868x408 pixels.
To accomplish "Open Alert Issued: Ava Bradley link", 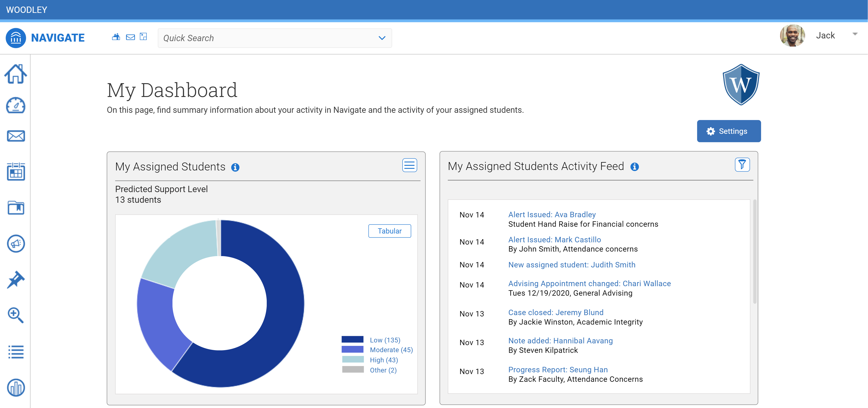I will point(552,215).
